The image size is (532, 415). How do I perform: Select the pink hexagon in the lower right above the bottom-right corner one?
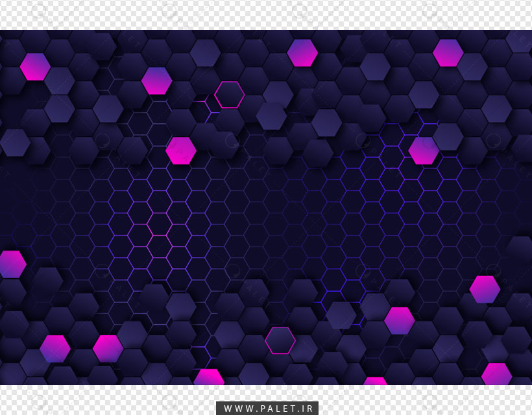pyautogui.click(x=485, y=289)
